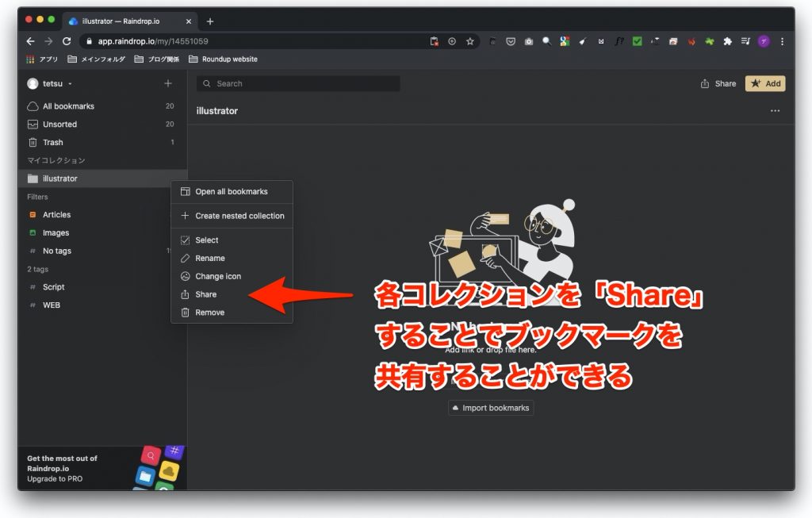Image resolution: width=812 pixels, height=518 pixels.
Task: Choose Rename from the context menu
Action: (232, 258)
